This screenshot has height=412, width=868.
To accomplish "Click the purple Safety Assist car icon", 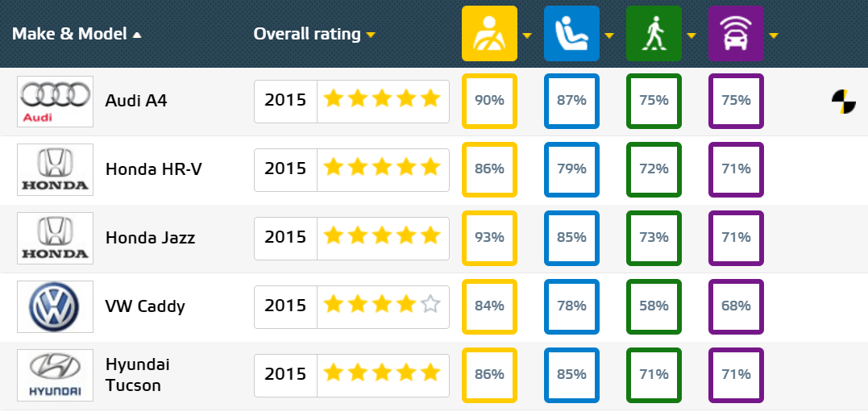I will (736, 33).
